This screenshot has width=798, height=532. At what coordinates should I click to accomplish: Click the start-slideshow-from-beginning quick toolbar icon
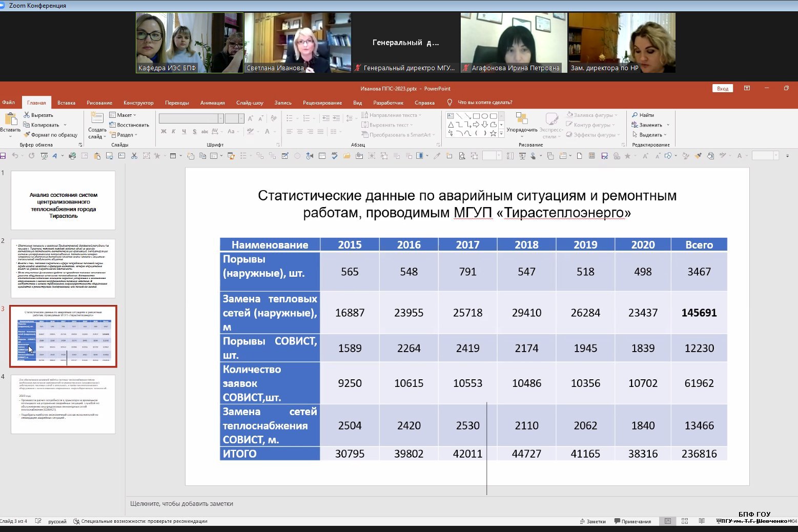[45, 156]
